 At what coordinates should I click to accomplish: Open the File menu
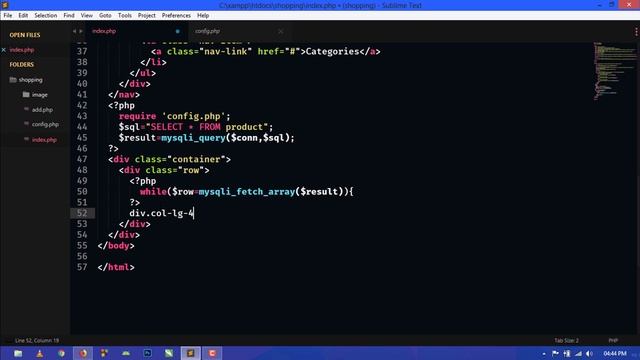point(8,16)
